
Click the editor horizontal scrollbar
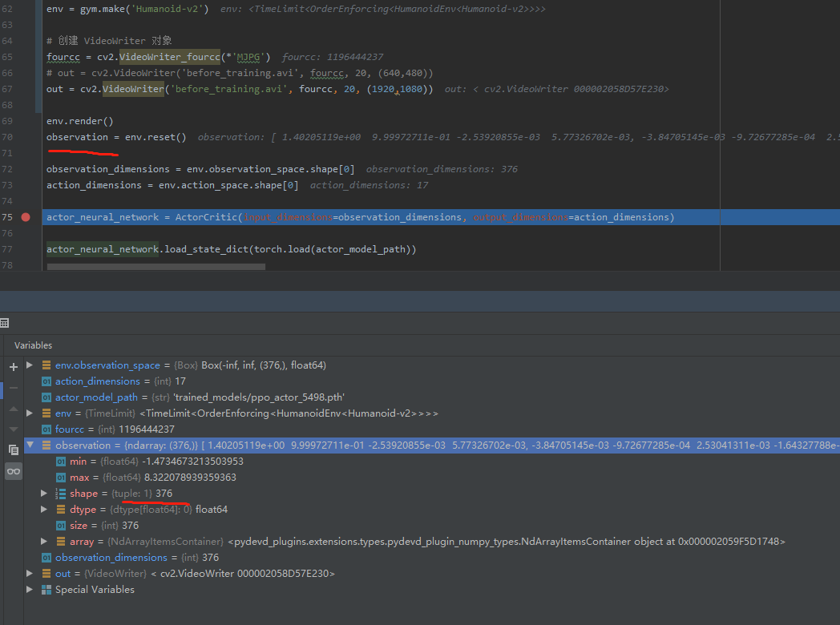pos(155,266)
